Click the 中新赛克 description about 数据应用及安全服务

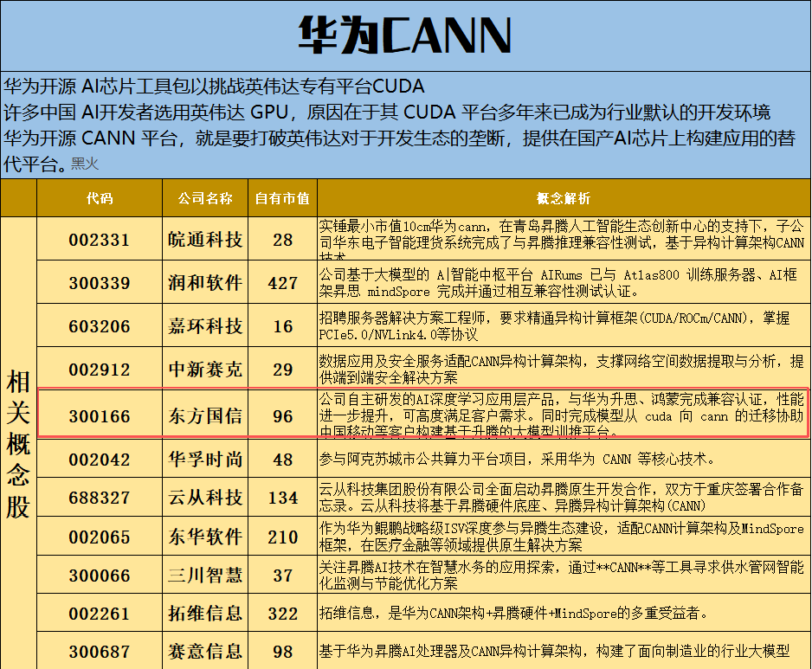[x=564, y=369]
